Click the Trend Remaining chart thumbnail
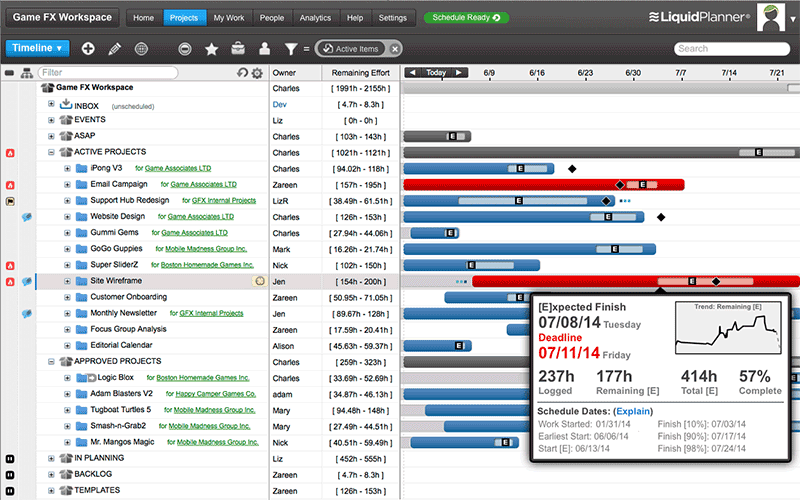Image resolution: width=800 pixels, height=500 pixels. pyautogui.click(x=728, y=328)
